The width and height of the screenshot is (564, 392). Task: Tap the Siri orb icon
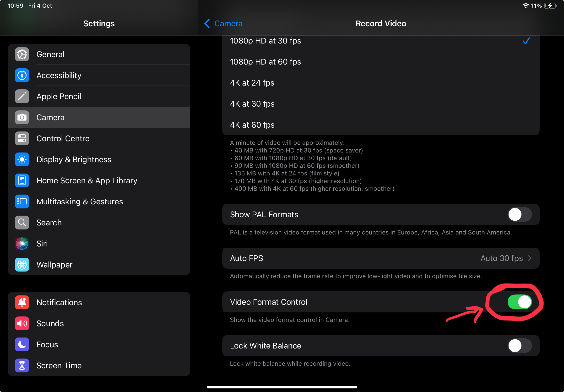tap(22, 244)
